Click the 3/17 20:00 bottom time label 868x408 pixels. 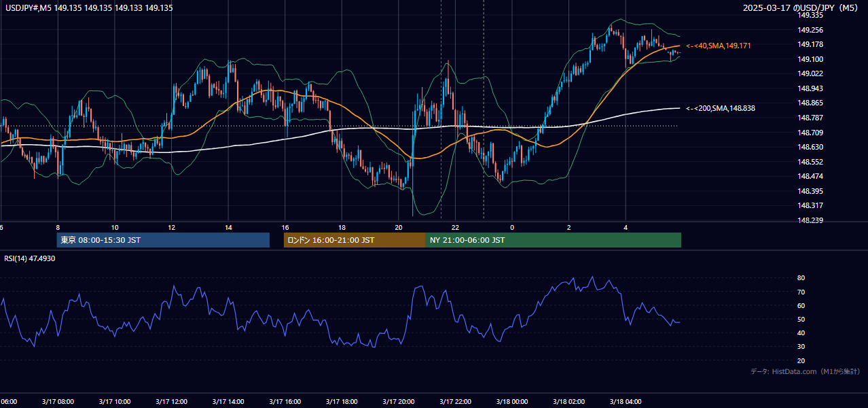click(399, 402)
